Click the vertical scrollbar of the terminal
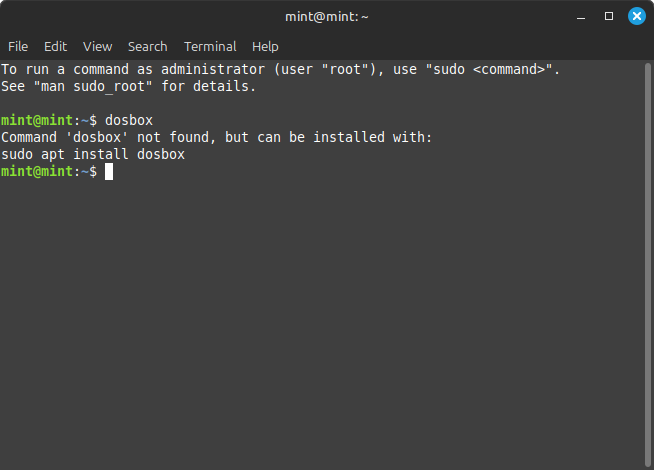Screen dimensions: 654x470 pos(647,260)
